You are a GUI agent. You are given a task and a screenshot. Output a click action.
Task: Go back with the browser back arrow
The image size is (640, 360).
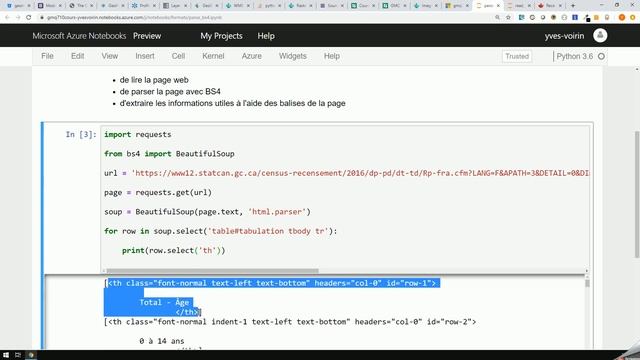pos(7,18)
